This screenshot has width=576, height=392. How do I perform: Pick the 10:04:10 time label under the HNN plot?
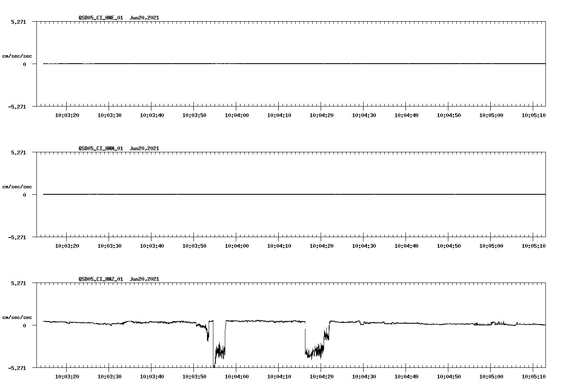(x=279, y=246)
